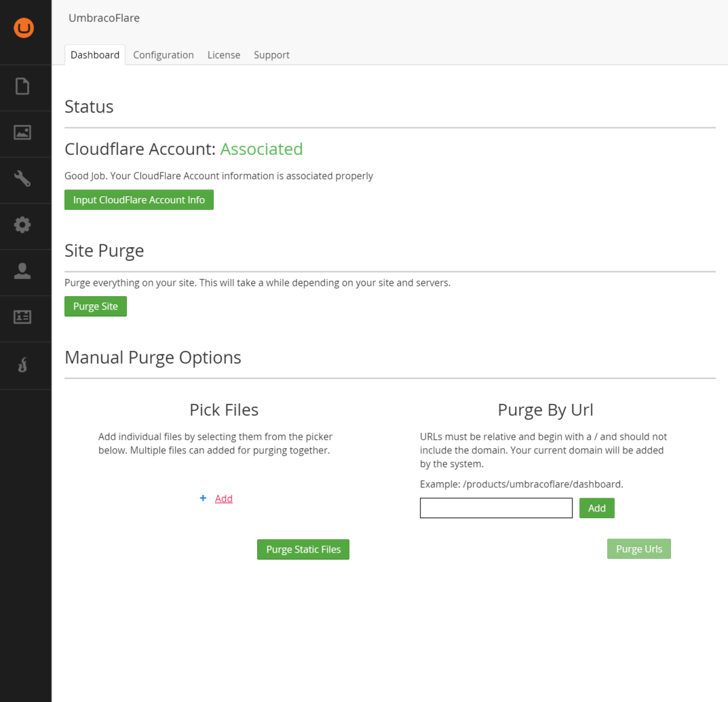Click the 'Manual Purge Options' heading
This screenshot has height=702, width=728.
click(x=153, y=357)
